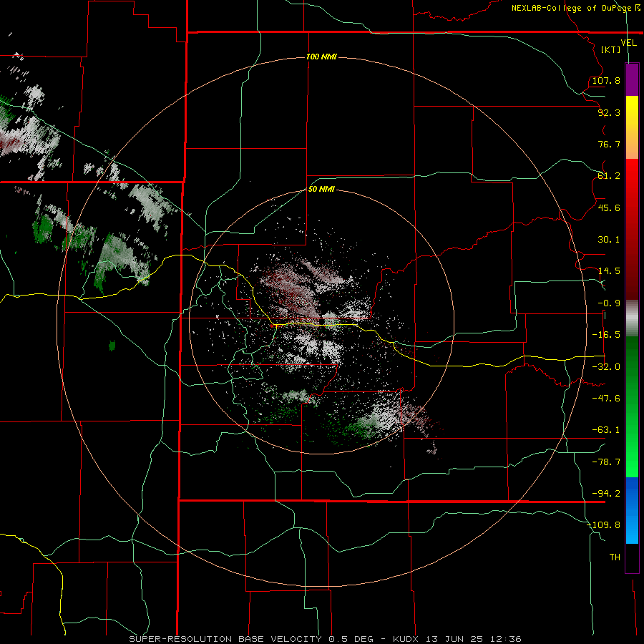This screenshot has height=644, width=644.
Task: Click the product title caption at bottom
Action: [x=326, y=639]
